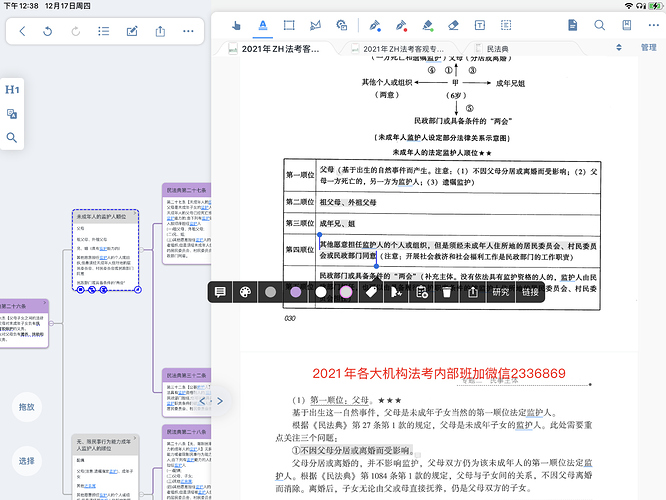Screen dimensions: 666x500
Task: Open the auto-add to mind map tool
Action: point(341,25)
